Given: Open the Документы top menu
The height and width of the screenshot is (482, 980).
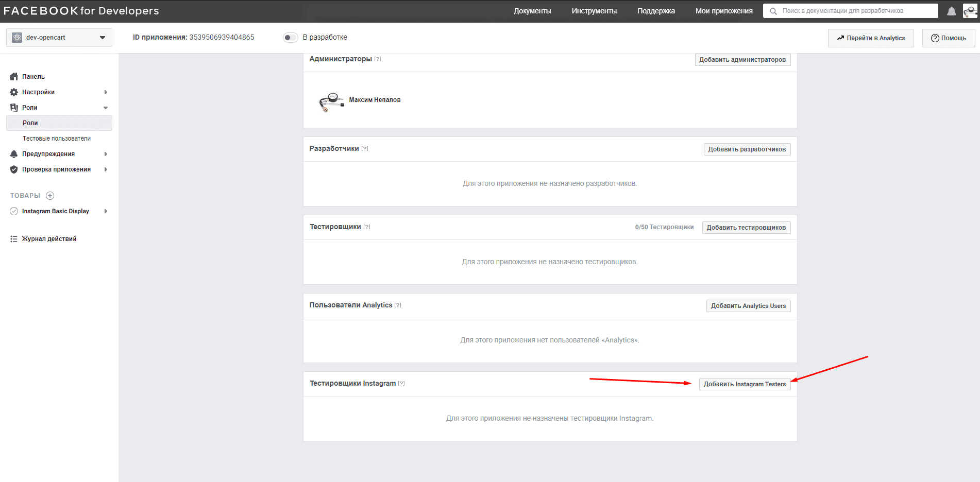Looking at the screenshot, I should 532,11.
